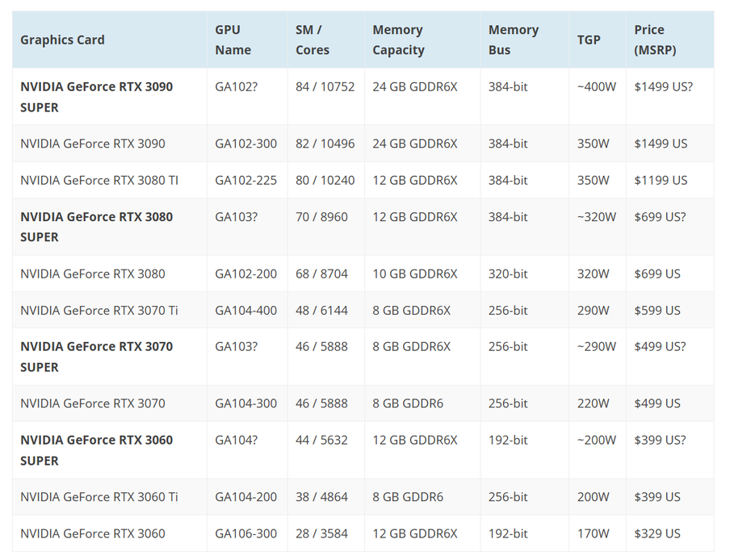Click the GA106-300 GPU name
Image resolution: width=751 pixels, height=560 pixels.
(x=245, y=533)
